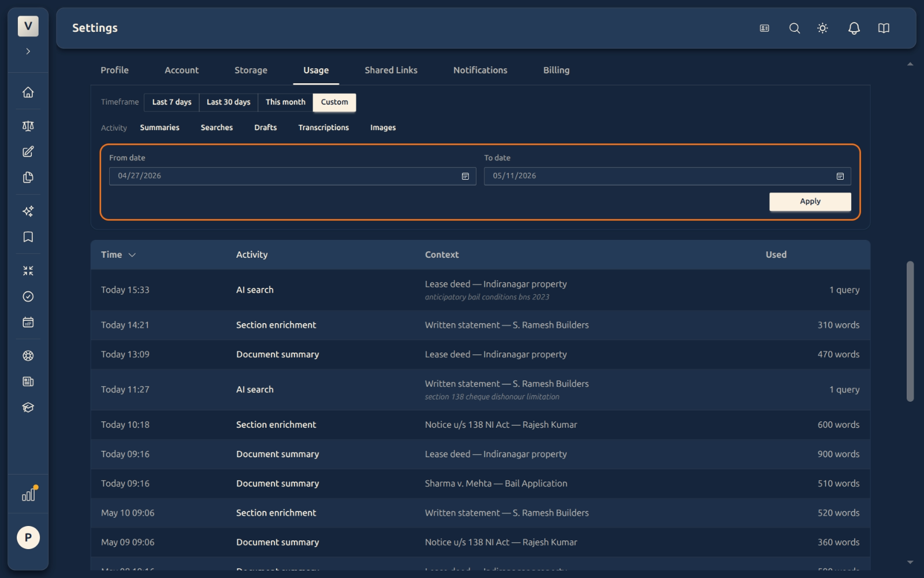
Task: Switch to the Billing tab
Action: coord(556,70)
